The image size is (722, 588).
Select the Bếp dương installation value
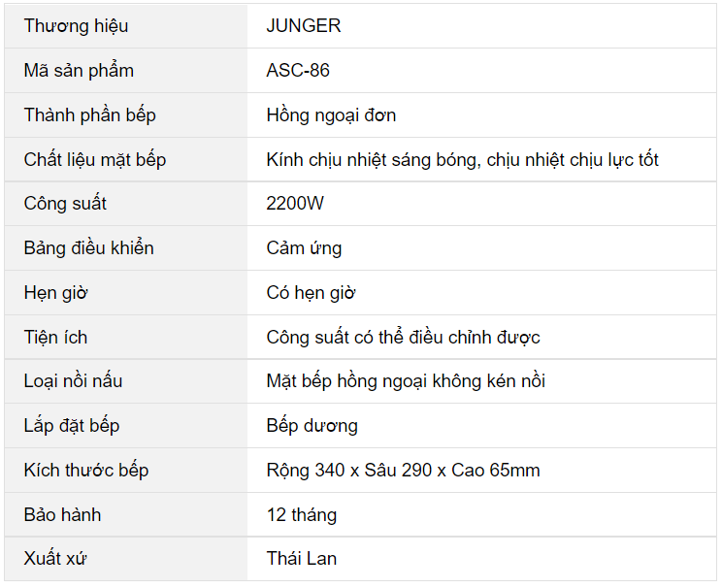(312, 426)
